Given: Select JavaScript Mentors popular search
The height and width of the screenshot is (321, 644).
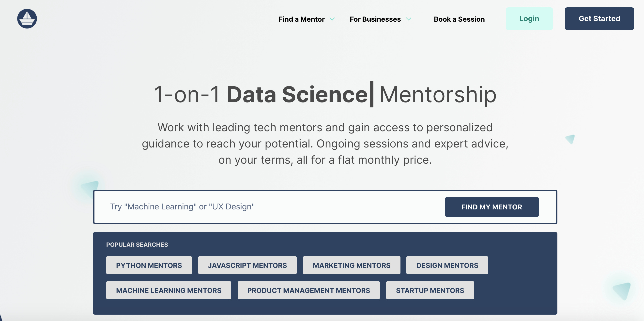Looking at the screenshot, I should [x=247, y=265].
